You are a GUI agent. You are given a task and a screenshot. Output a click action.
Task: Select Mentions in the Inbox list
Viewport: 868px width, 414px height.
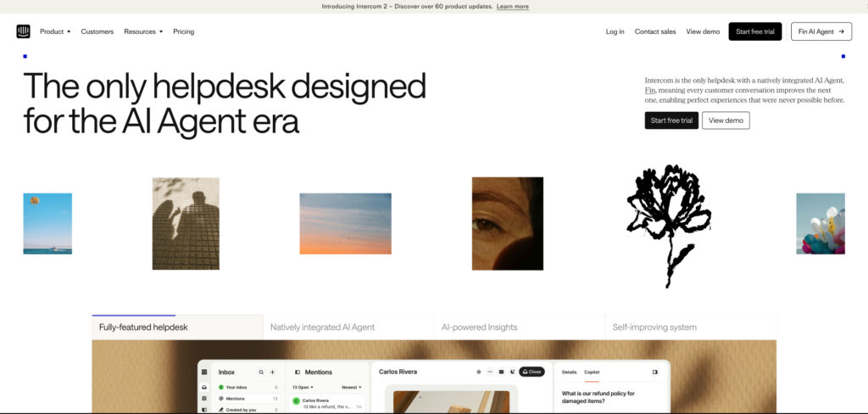pyautogui.click(x=248, y=399)
